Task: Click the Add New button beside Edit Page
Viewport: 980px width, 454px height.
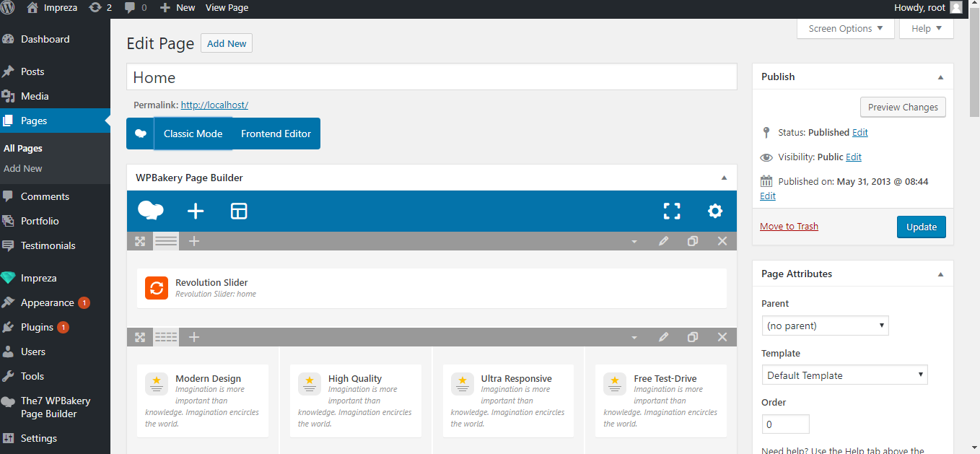Action: point(227,43)
